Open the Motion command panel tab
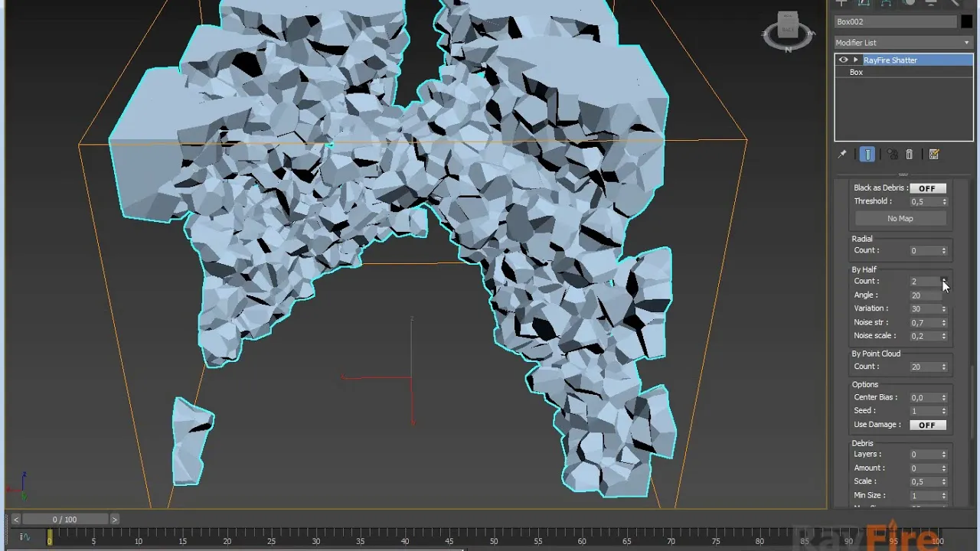 pos(909,3)
